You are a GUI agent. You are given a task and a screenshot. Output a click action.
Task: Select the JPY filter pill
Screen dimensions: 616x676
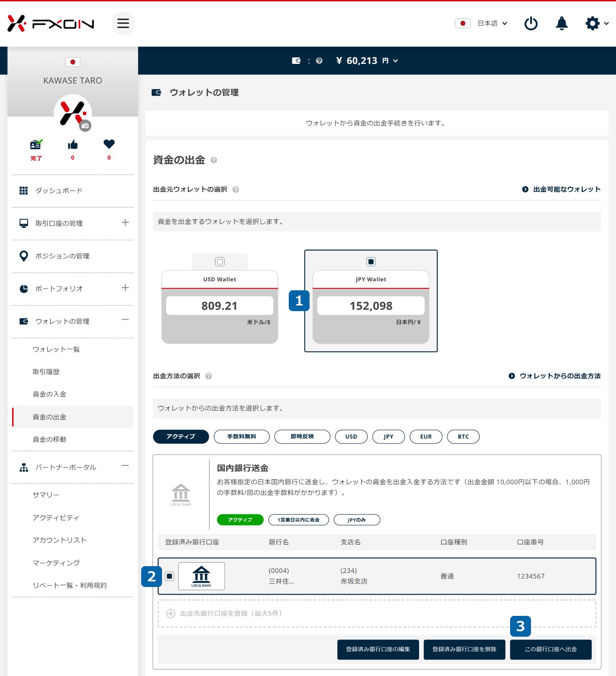pos(389,437)
